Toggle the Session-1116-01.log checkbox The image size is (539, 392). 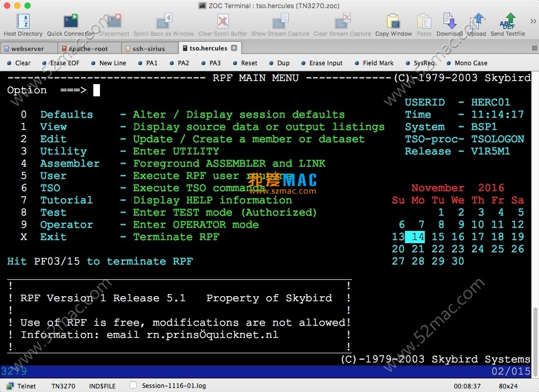[133, 385]
